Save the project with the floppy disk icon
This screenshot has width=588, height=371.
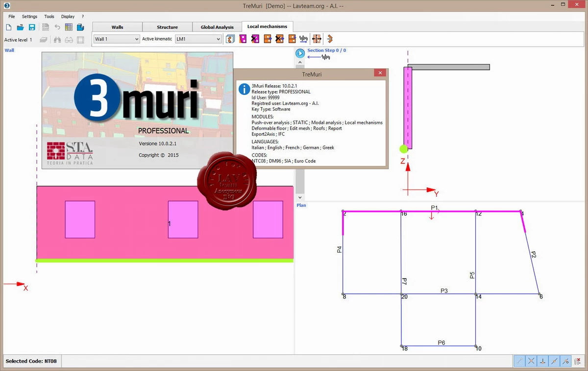coord(32,27)
